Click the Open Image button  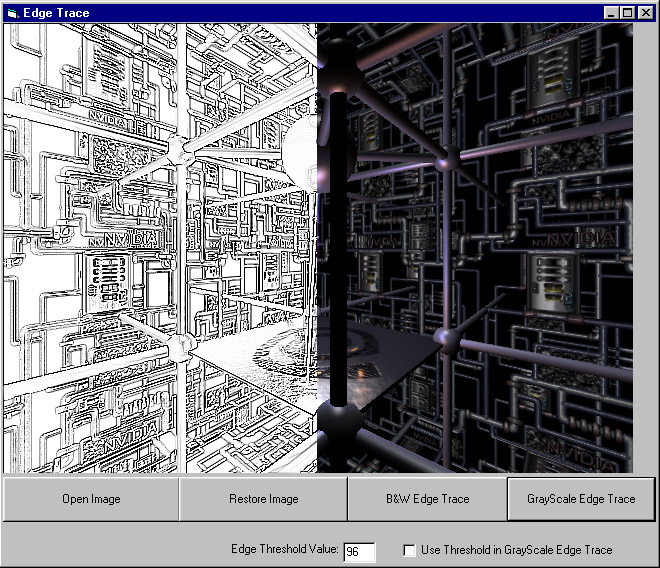coord(91,499)
